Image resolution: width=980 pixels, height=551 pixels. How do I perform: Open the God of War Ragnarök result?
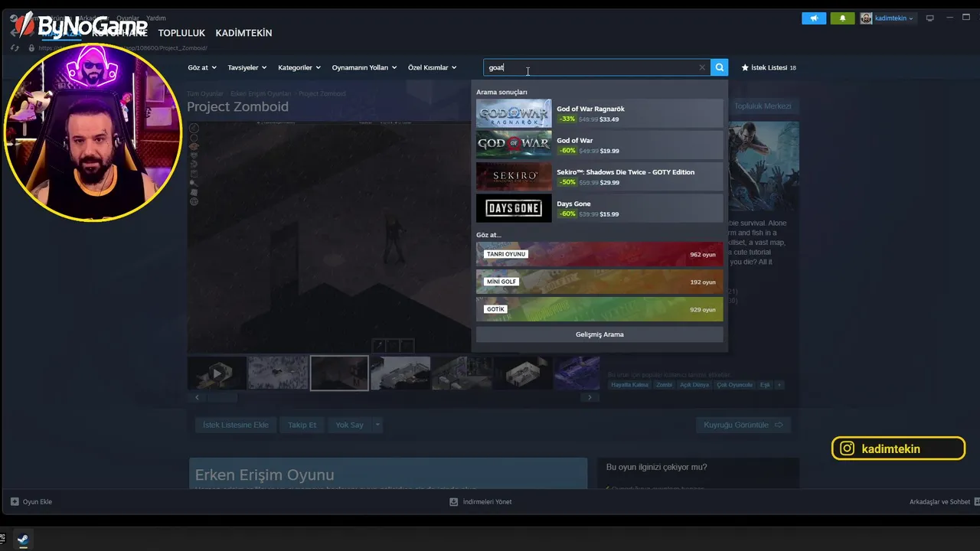tap(599, 113)
